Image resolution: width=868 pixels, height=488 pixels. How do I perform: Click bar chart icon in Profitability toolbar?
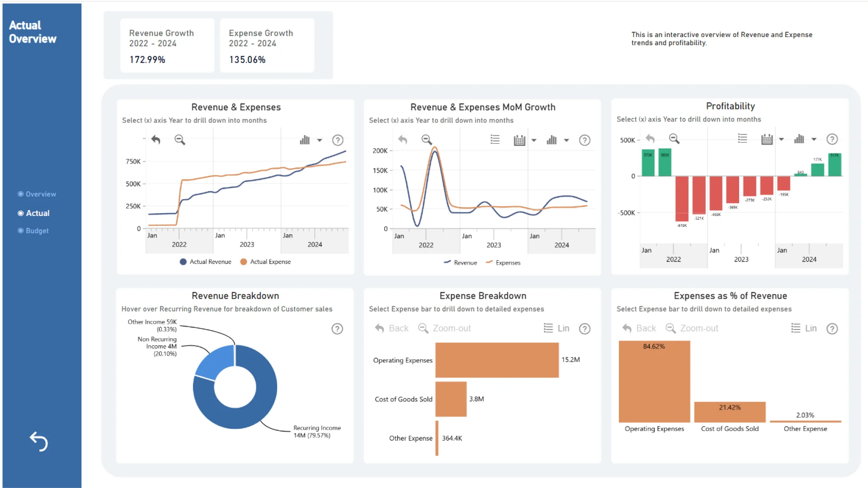point(799,139)
